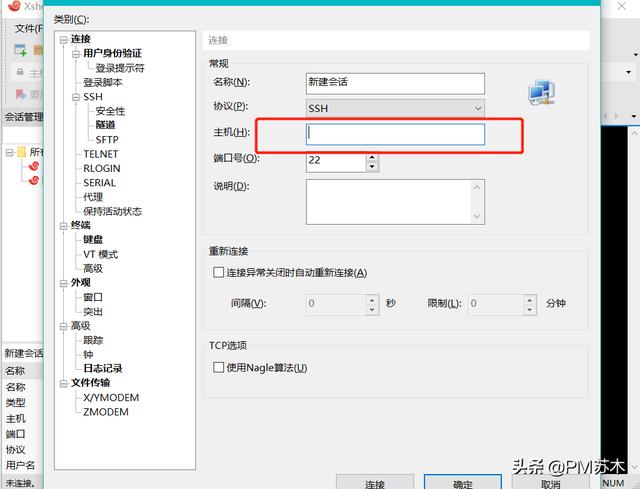Select 日志记录 tree item
Screen dimensions: 640x489
click(102, 369)
